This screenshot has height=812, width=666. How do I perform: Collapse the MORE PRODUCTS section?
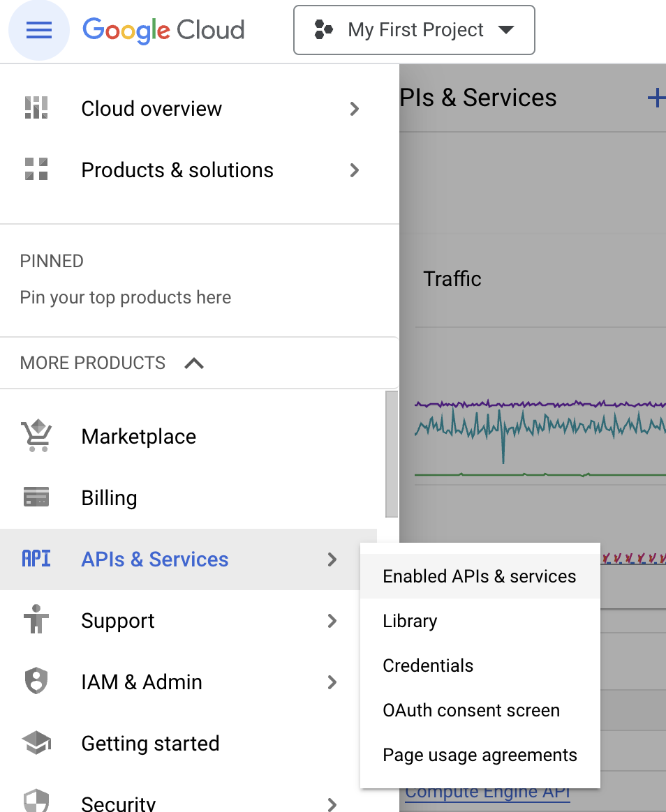194,363
